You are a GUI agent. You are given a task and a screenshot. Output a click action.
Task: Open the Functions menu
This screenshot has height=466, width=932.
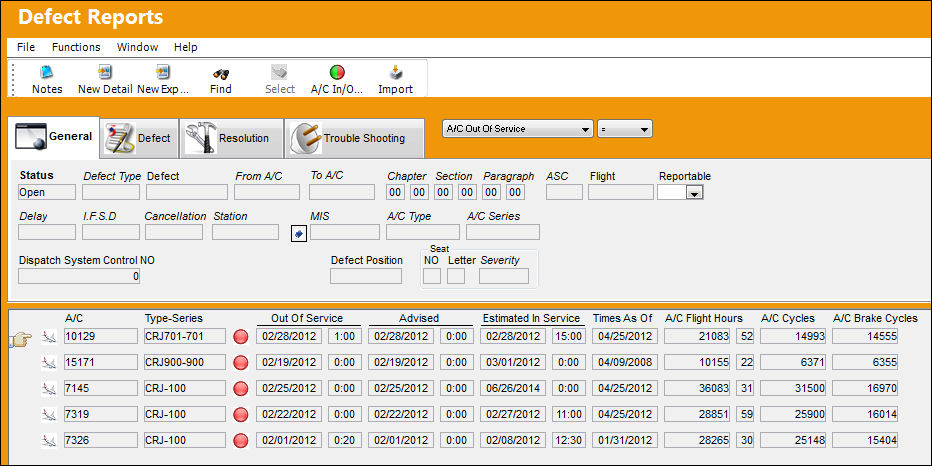pos(76,47)
